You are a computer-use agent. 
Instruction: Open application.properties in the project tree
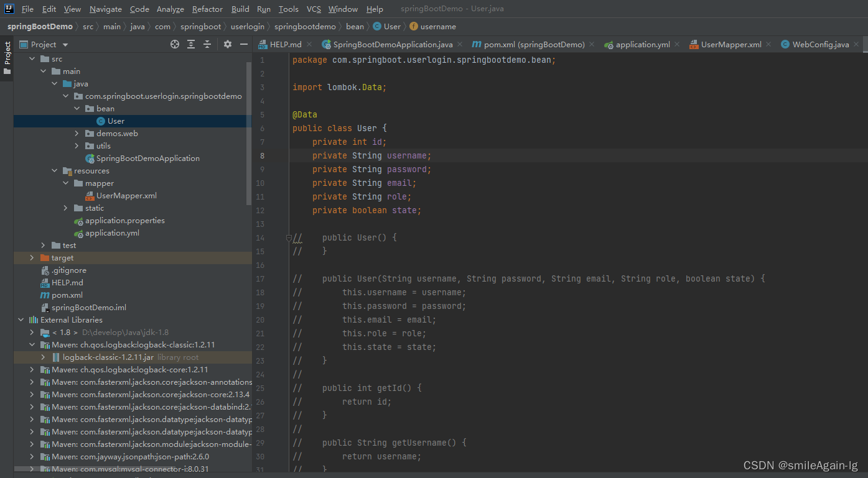124,221
